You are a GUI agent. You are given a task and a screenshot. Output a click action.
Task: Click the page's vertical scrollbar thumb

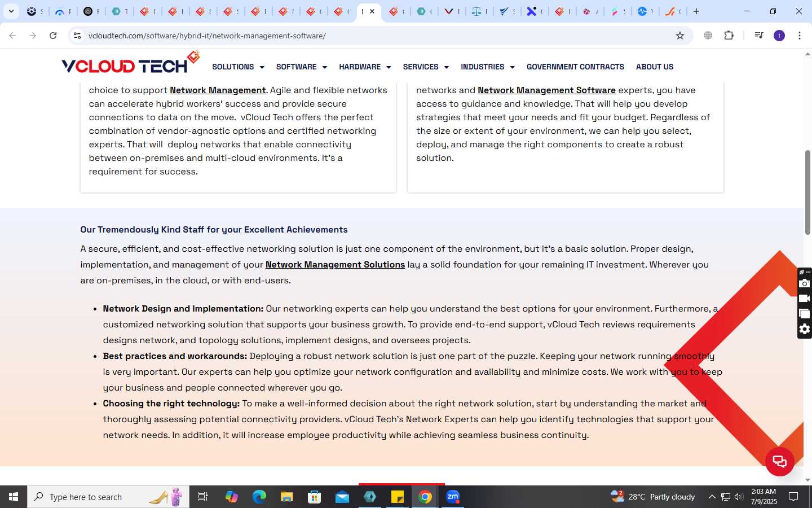[807, 192]
